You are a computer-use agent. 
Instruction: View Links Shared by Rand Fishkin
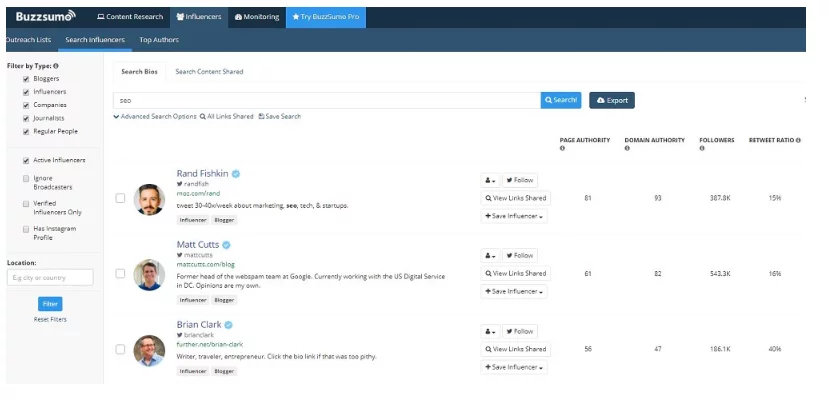[x=515, y=198]
